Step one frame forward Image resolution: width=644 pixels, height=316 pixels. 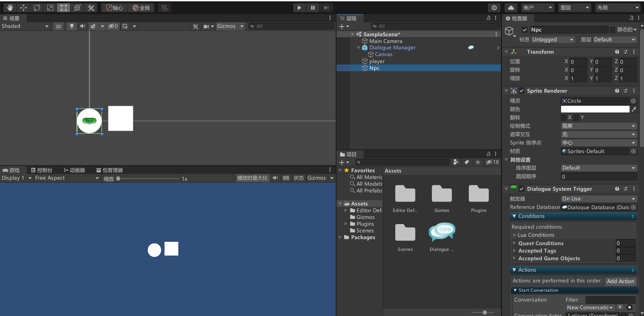326,8
